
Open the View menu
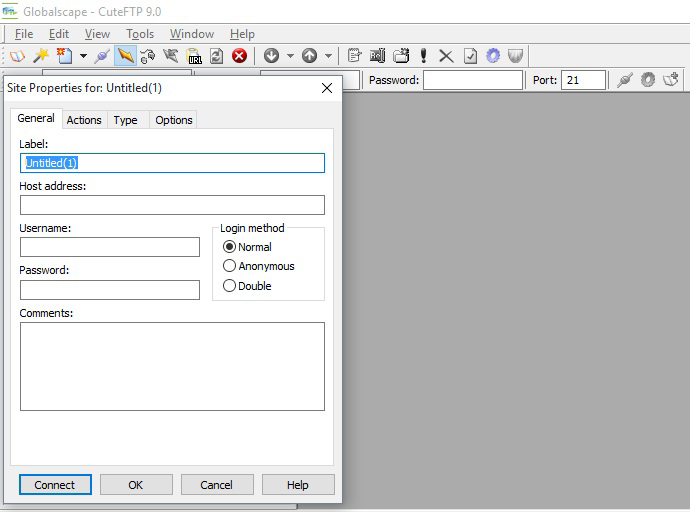97,34
